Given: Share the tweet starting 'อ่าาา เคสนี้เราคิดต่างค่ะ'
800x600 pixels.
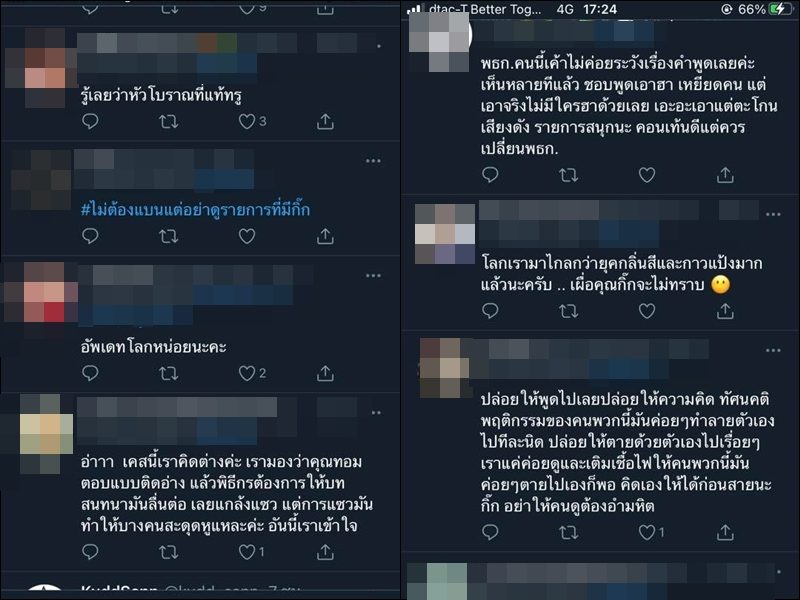Looking at the screenshot, I should coord(325,552).
